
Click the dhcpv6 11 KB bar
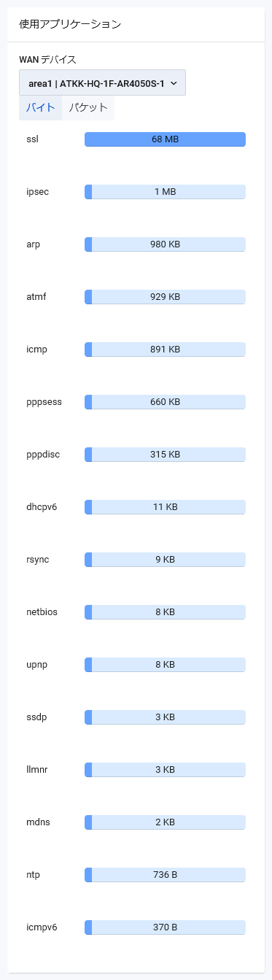click(165, 507)
